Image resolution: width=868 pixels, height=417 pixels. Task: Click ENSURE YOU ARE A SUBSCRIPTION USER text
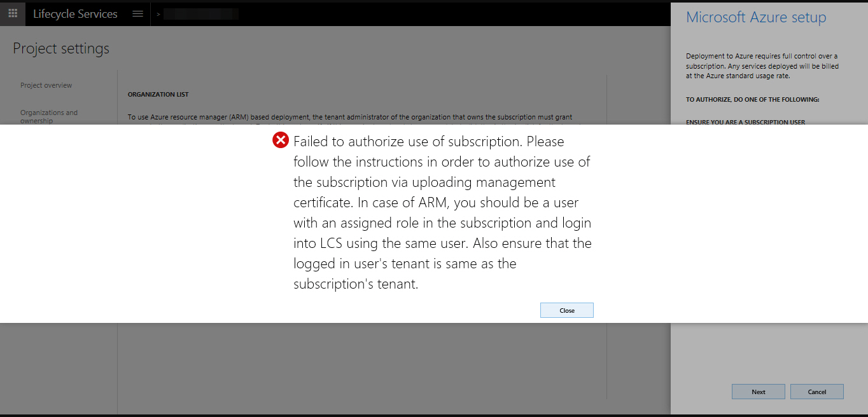745,121
